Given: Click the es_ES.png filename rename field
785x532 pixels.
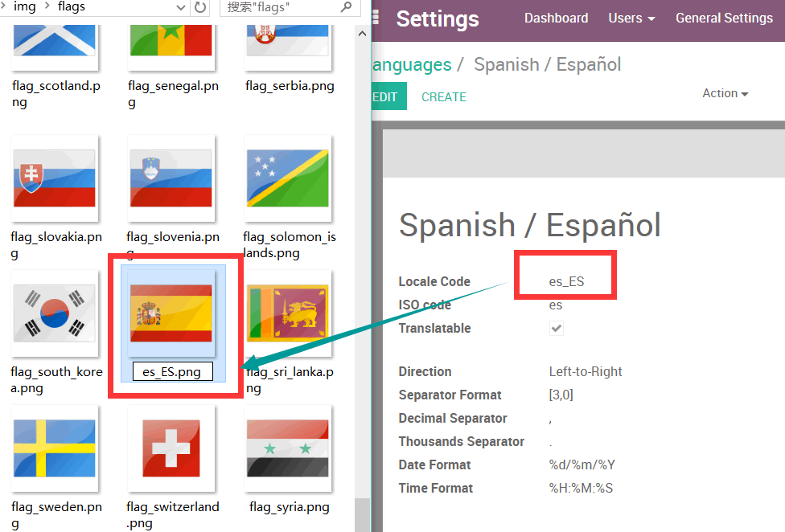Looking at the screenshot, I should (172, 372).
